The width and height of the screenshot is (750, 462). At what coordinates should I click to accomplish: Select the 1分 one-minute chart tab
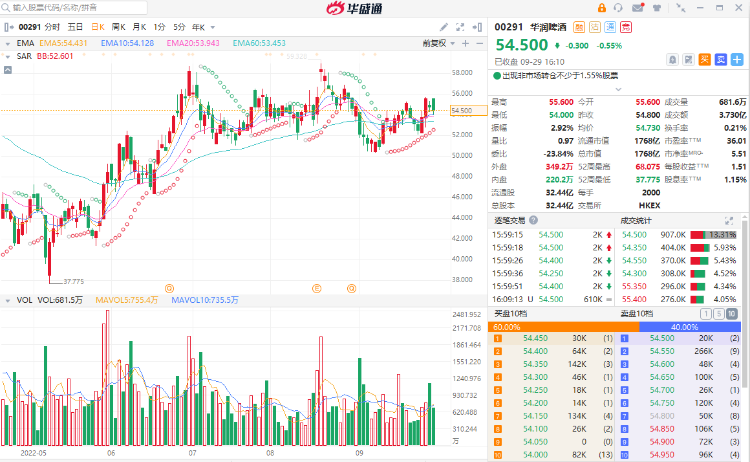pyautogui.click(x=159, y=27)
